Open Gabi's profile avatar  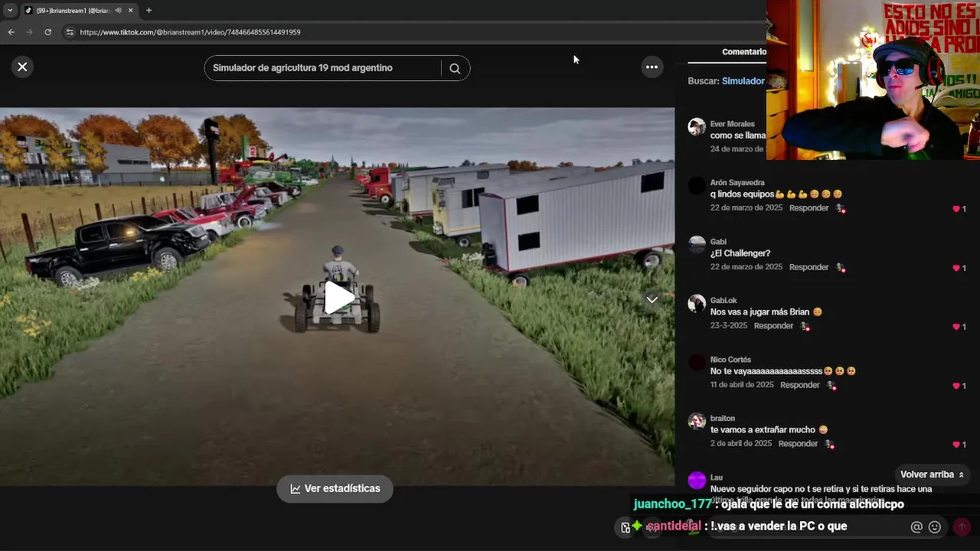pos(697,245)
